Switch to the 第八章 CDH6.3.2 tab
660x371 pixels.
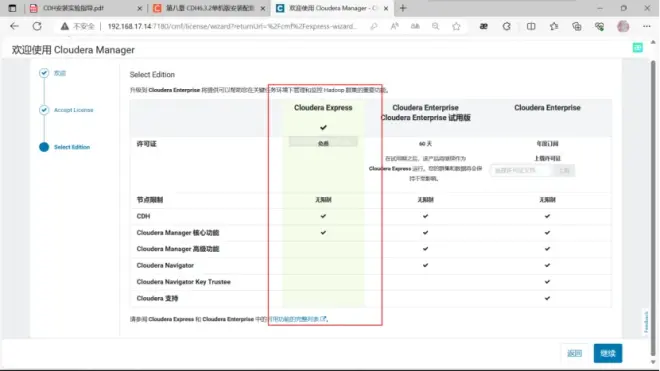210,8
